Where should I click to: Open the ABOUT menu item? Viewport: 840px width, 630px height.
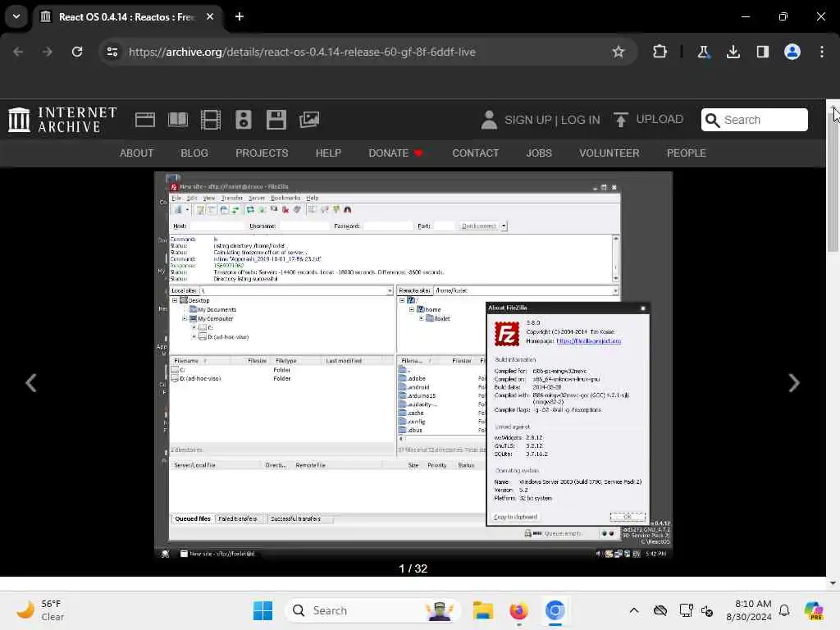tap(137, 153)
